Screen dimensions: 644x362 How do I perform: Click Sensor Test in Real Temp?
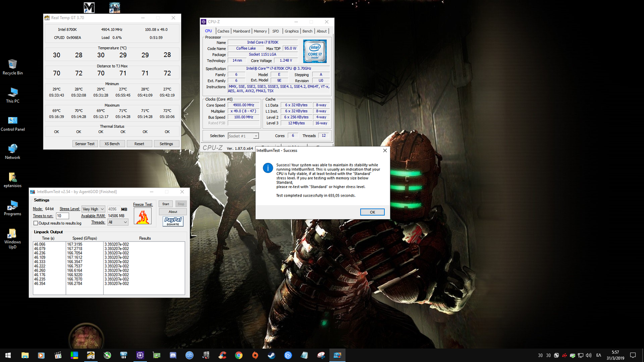(85, 144)
